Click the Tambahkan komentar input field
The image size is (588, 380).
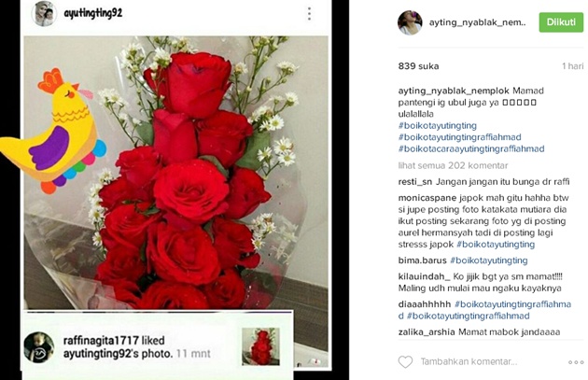coord(469,361)
